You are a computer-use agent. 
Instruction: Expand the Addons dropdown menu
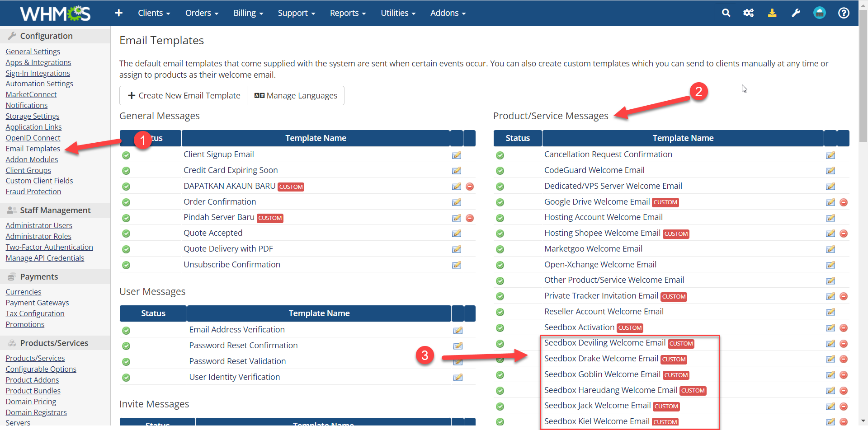448,13
